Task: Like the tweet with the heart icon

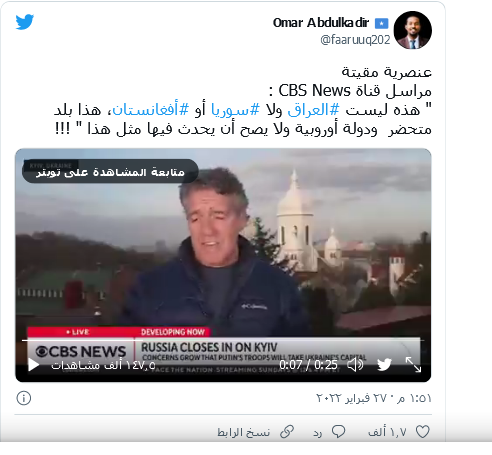Action: point(423,432)
